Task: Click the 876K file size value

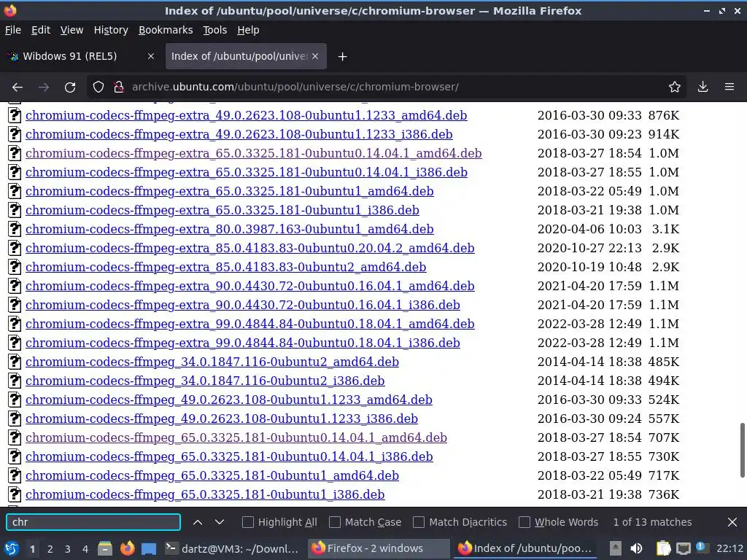Action: pyautogui.click(x=664, y=115)
